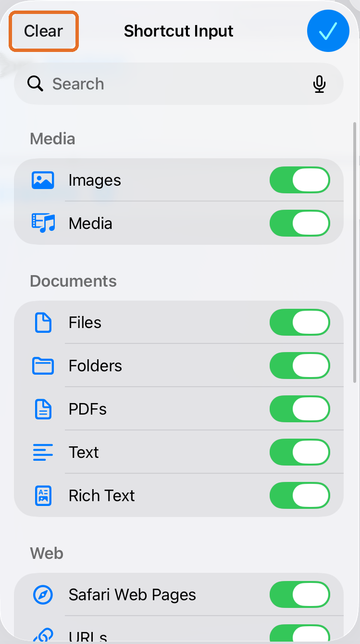Viewport: 360px width, 644px height.
Task: Click the vertical scrollbar
Action: click(355, 253)
